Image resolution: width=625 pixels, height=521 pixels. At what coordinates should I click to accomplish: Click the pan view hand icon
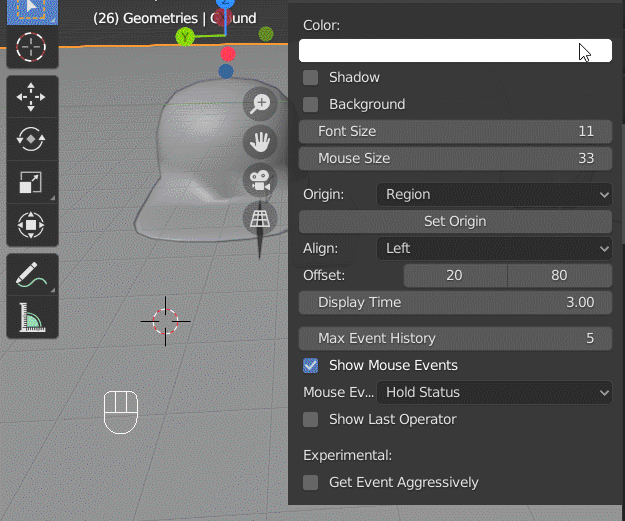260,142
